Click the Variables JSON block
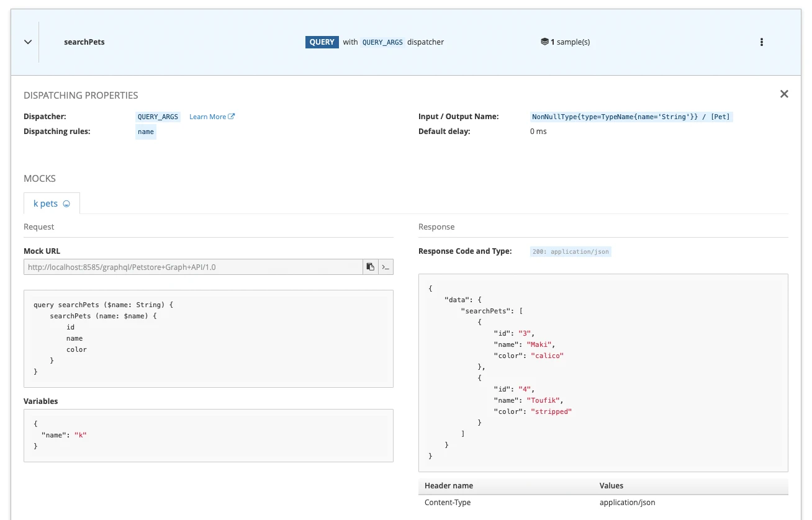Viewport: 812px width, 520px height. coord(208,435)
